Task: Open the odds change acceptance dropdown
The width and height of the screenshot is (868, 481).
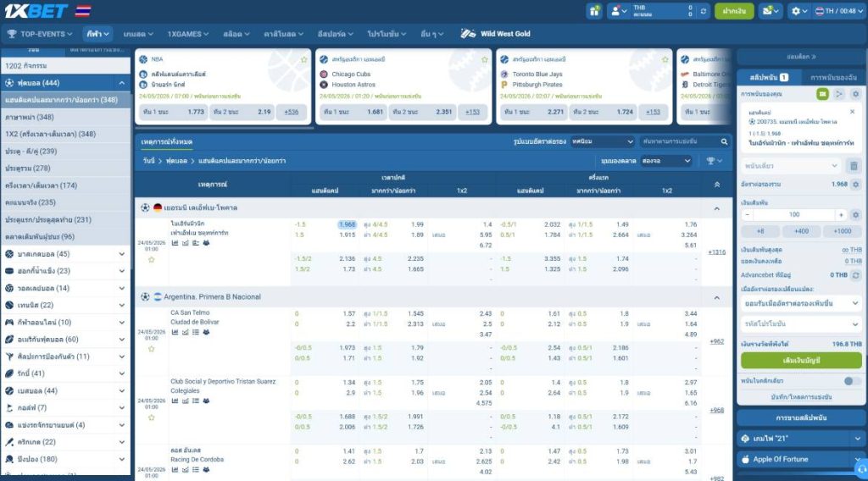Action: click(x=801, y=303)
